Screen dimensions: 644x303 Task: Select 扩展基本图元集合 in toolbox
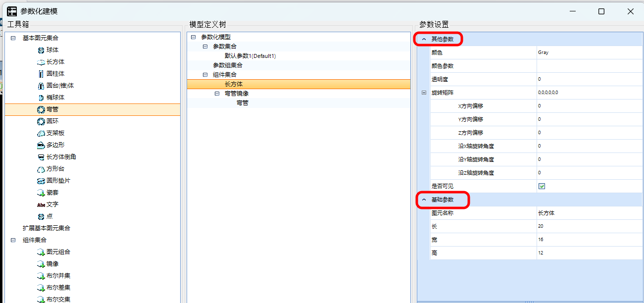(47, 228)
